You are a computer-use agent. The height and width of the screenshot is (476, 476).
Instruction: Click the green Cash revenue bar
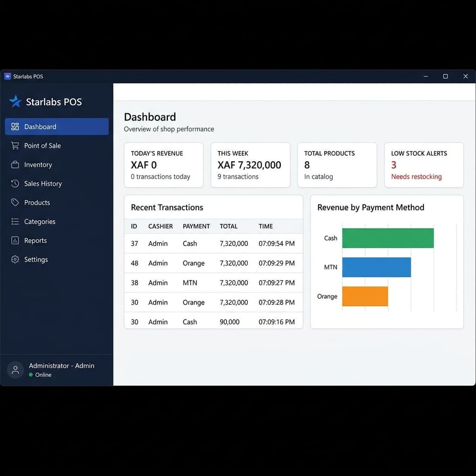[x=388, y=238]
